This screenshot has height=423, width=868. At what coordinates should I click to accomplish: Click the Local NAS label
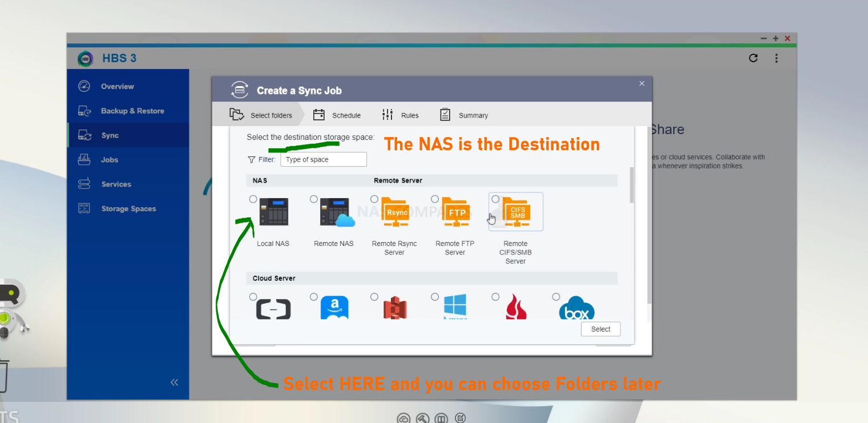[273, 244]
